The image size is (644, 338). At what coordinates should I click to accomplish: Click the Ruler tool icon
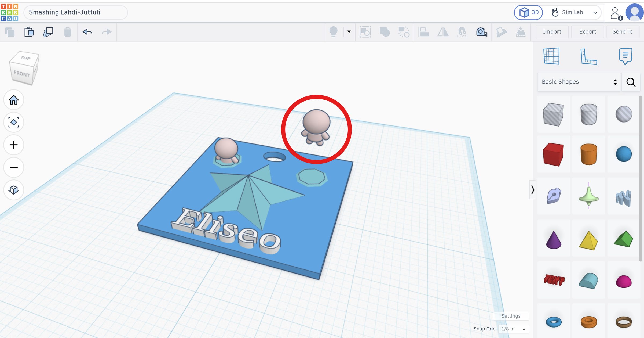[588, 56]
